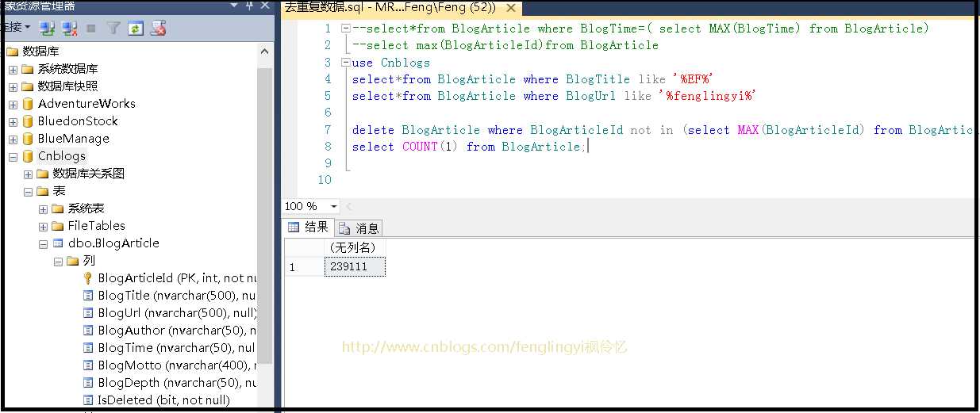Click the Disconnect server icon
The height and width of the screenshot is (413, 980).
click(x=70, y=28)
